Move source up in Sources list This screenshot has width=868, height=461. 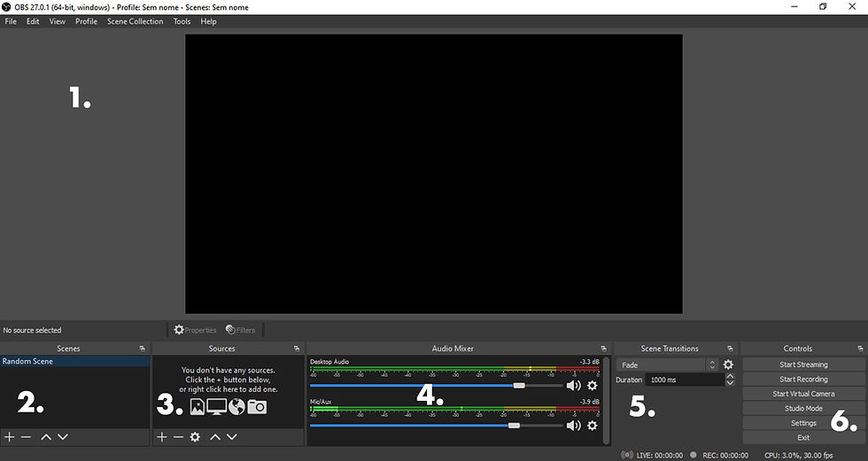tap(214, 437)
